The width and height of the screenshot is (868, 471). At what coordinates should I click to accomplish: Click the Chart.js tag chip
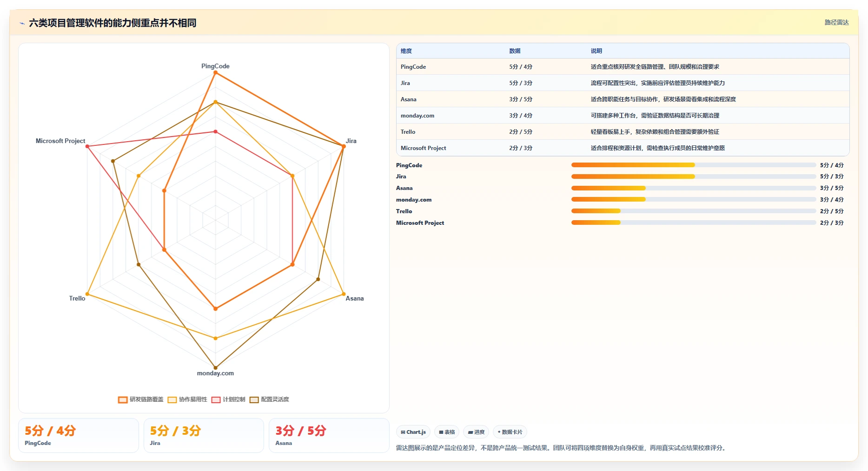point(413,432)
